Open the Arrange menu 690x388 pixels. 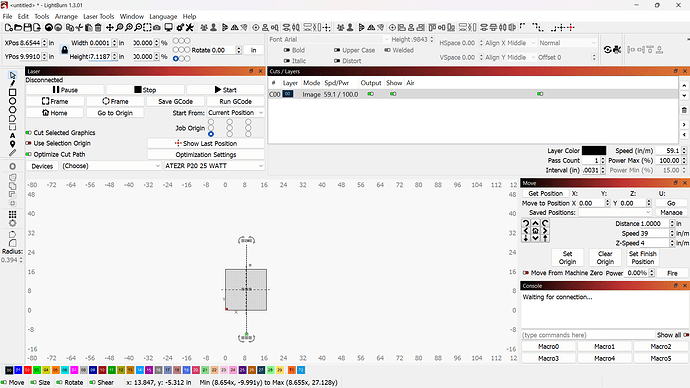pos(66,16)
